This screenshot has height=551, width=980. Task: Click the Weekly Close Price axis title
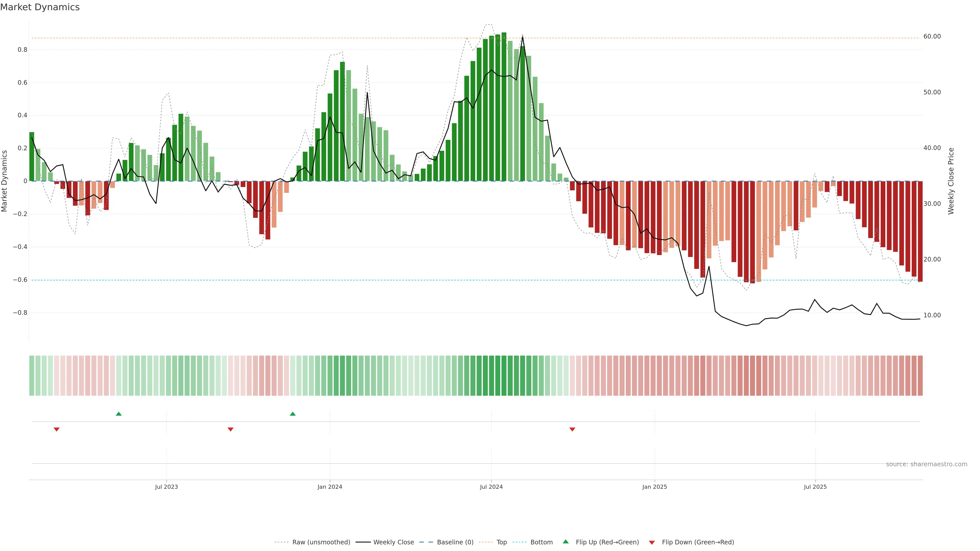[951, 181]
